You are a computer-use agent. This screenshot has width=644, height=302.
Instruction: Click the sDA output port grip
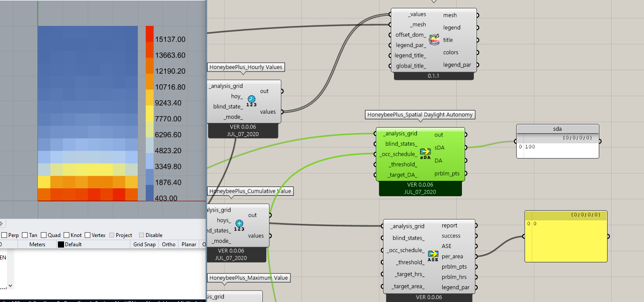467,147
